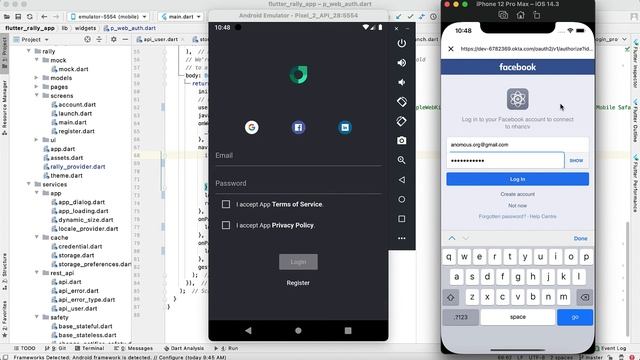
Task: Tap the Android navigation bar recents button
Action: [348, 330]
